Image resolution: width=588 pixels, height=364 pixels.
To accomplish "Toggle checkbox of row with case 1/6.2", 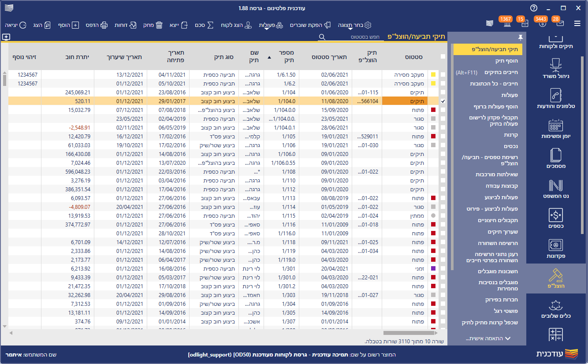I will [443, 84].
